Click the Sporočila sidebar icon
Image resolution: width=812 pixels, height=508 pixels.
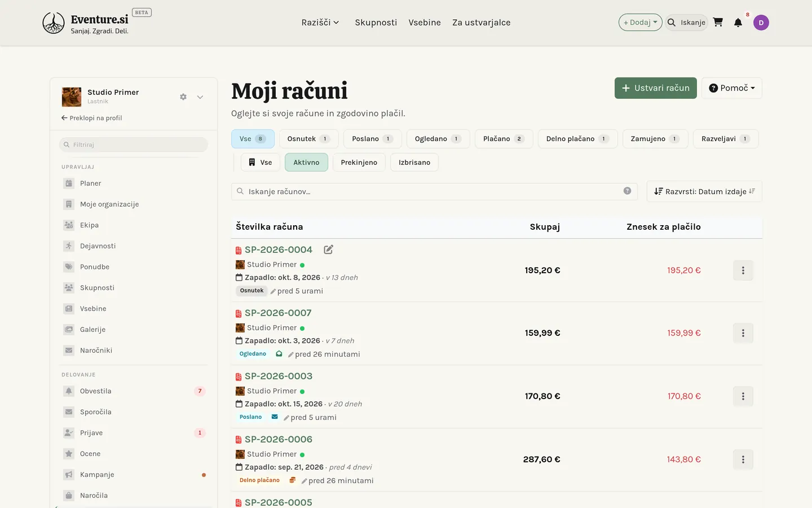tap(69, 412)
